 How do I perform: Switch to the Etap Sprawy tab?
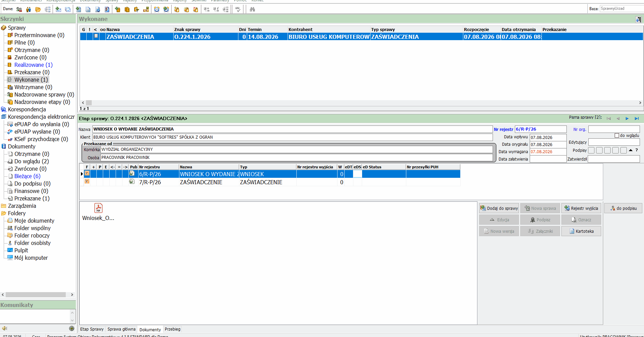(x=92, y=329)
